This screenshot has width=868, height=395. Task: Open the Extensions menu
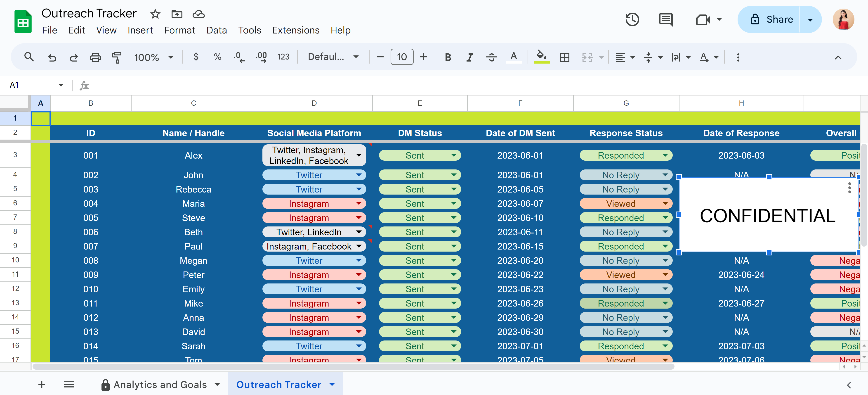295,30
